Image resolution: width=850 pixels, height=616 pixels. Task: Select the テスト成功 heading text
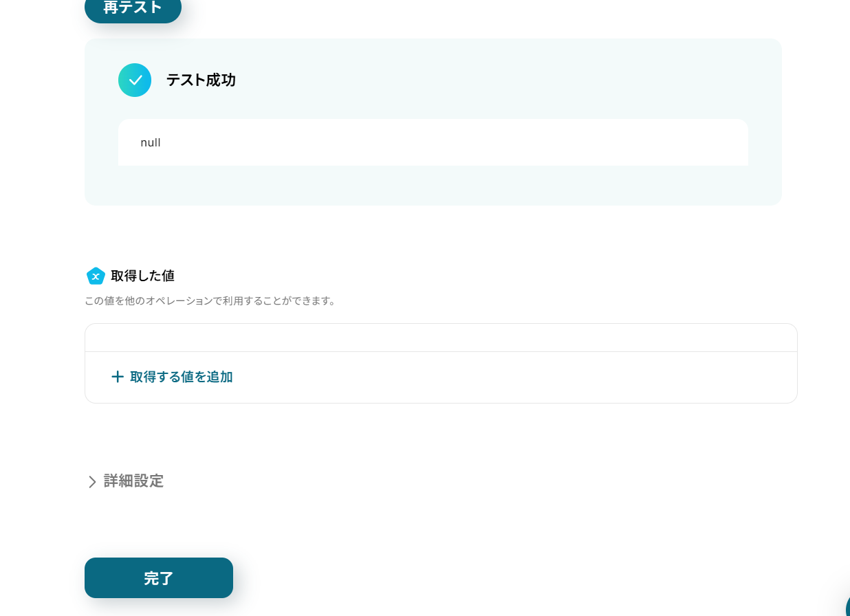pos(201,80)
